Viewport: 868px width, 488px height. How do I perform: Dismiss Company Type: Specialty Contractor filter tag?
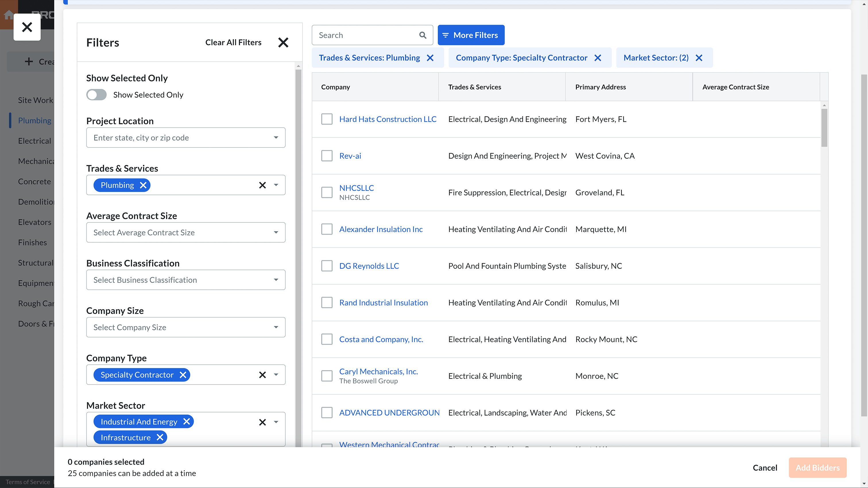coord(598,58)
